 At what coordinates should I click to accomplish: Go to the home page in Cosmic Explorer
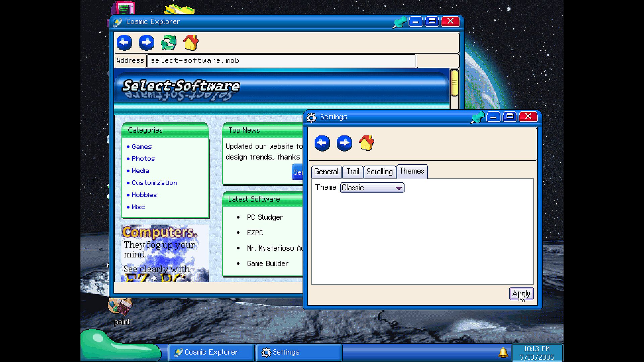[191, 43]
